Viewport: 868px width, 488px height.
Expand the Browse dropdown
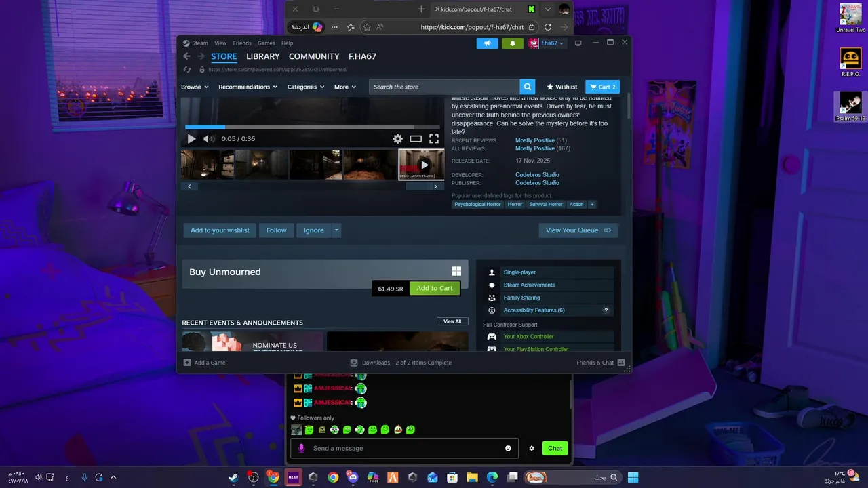click(x=195, y=87)
